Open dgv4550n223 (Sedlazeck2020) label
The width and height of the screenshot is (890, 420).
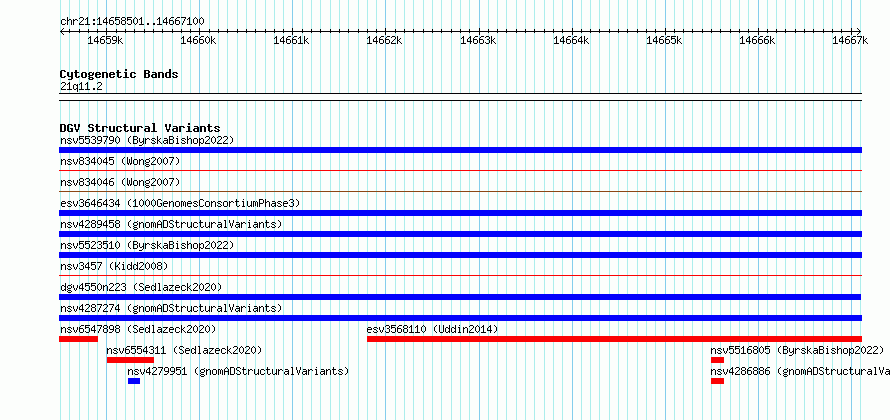point(141,287)
